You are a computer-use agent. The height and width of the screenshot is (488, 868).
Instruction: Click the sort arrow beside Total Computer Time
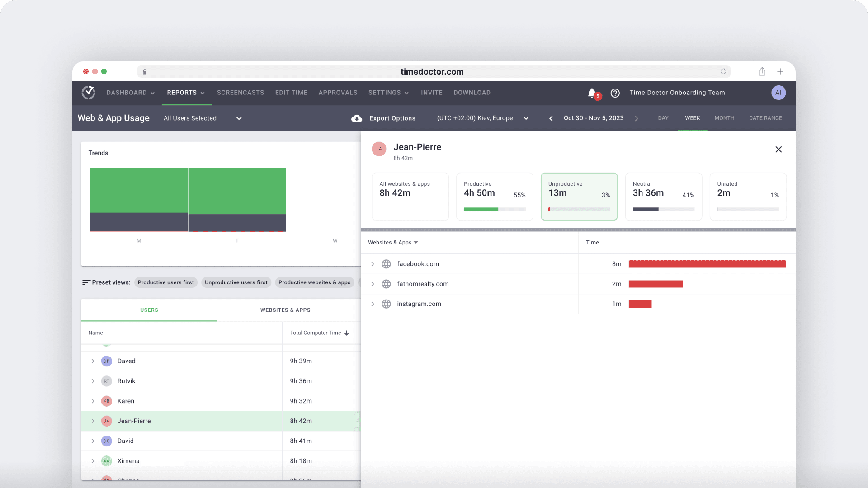[347, 333]
